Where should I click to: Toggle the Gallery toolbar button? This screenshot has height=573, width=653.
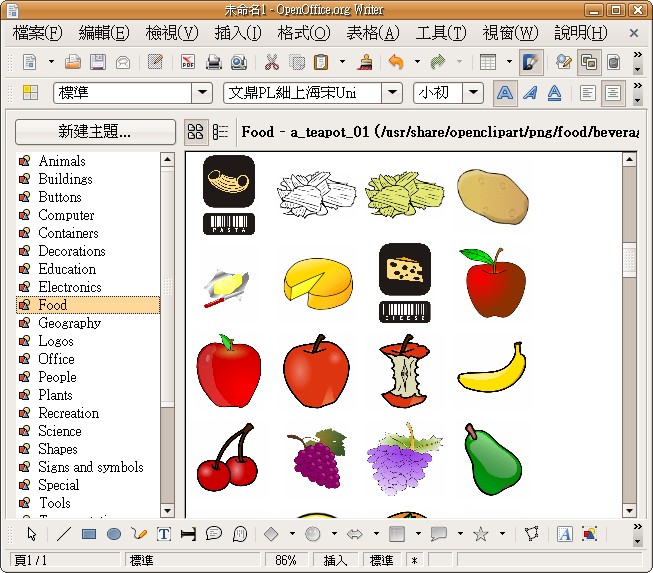[x=589, y=62]
